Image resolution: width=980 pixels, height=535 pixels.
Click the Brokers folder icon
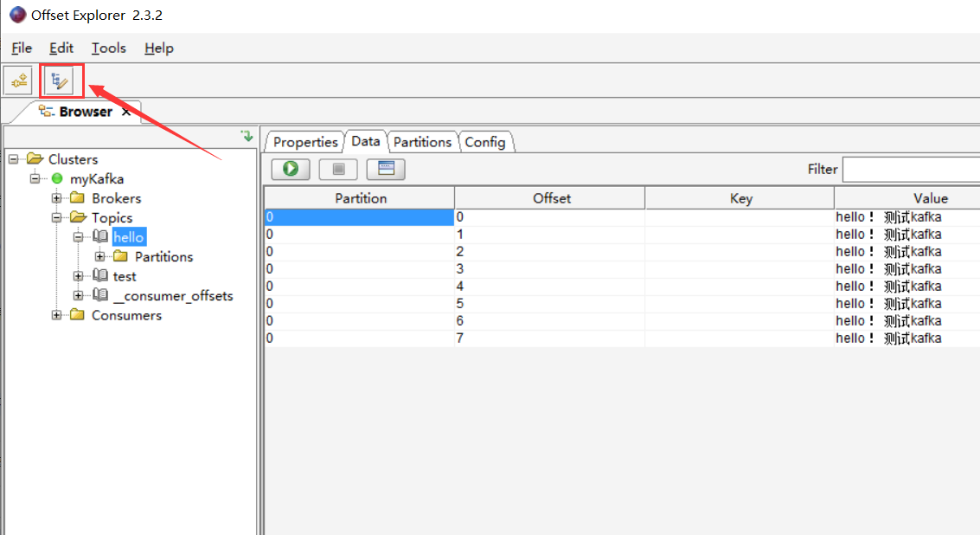click(77, 197)
